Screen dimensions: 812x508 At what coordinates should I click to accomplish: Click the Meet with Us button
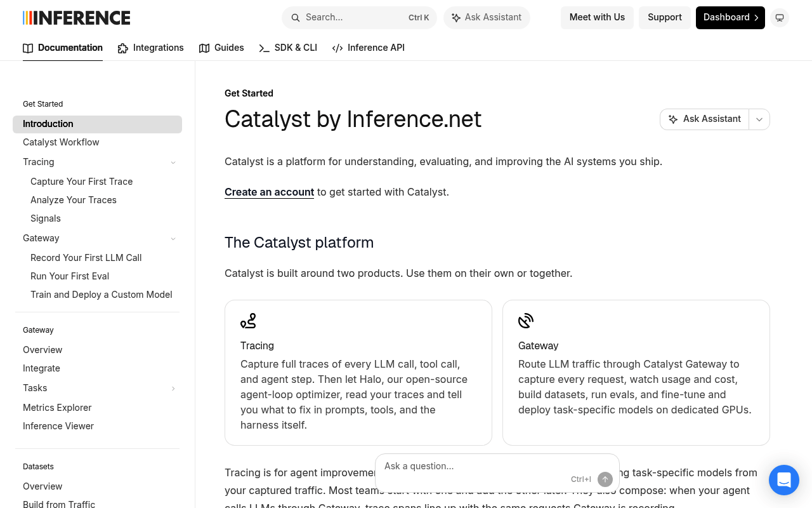click(x=597, y=18)
